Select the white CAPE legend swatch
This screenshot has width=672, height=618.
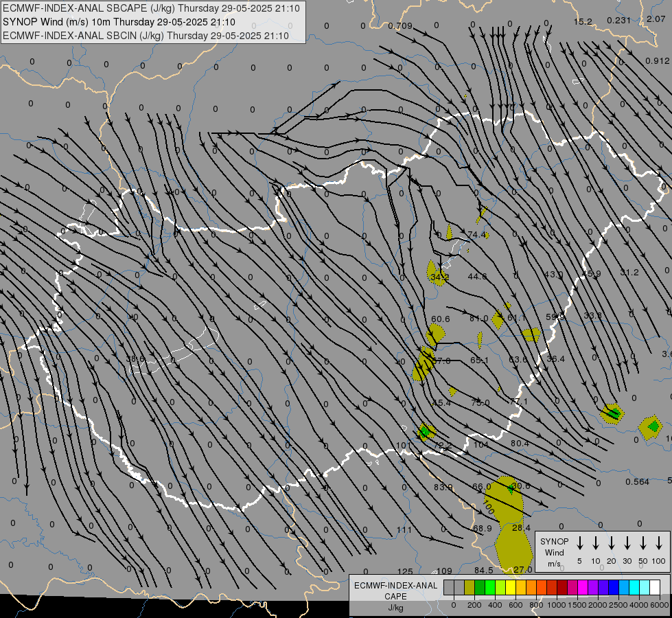point(656,588)
